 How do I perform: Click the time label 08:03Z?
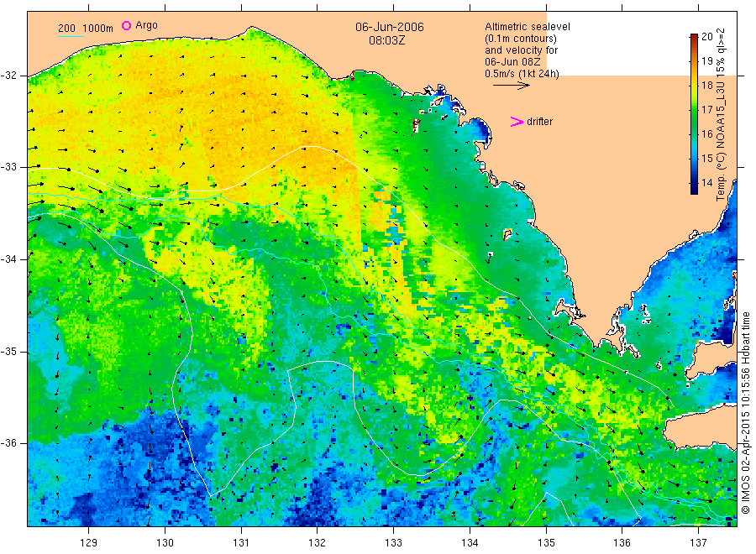(386, 40)
